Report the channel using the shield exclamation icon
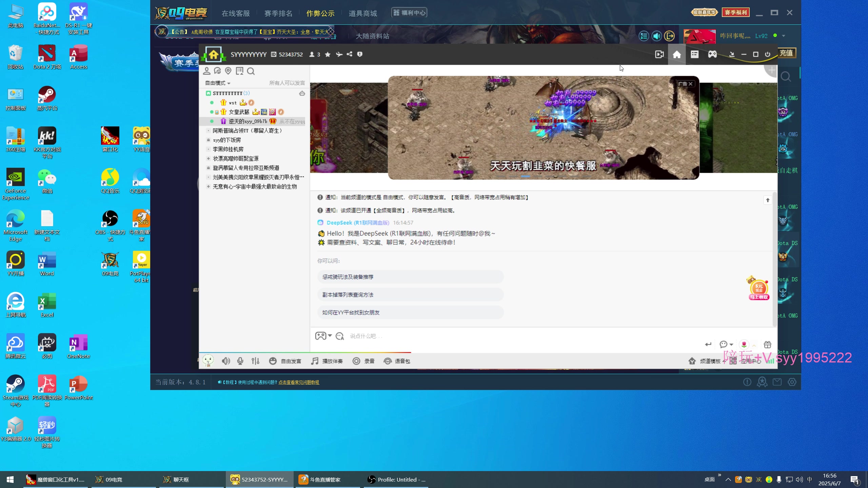 point(360,54)
